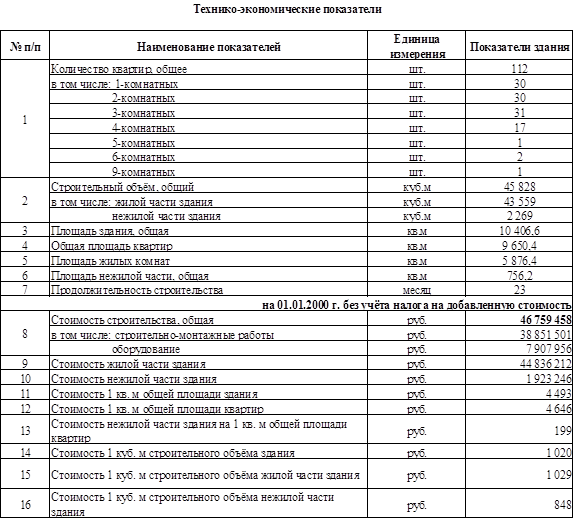Select the 'Площадь здания, общая' cell
The image size is (574, 519).
pyautogui.click(x=208, y=230)
